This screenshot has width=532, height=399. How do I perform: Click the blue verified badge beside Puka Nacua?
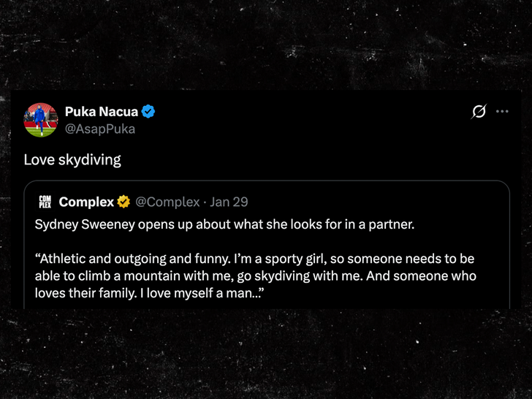[148, 112]
